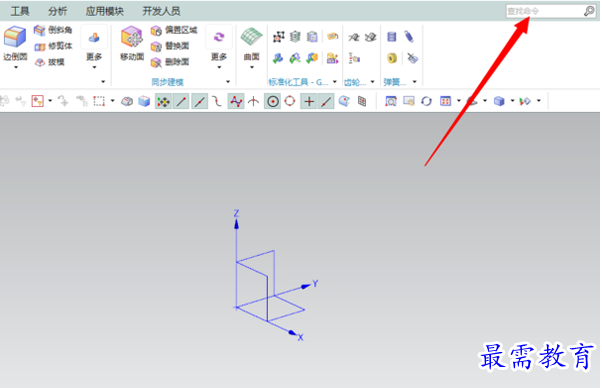Toggle the enable snap point button
The width and height of the screenshot is (602, 388).
tap(163, 102)
